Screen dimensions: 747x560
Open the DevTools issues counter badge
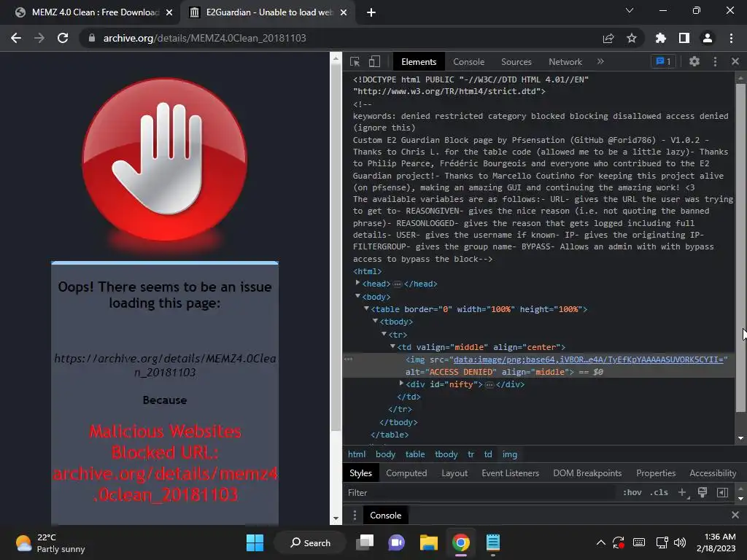tap(663, 61)
